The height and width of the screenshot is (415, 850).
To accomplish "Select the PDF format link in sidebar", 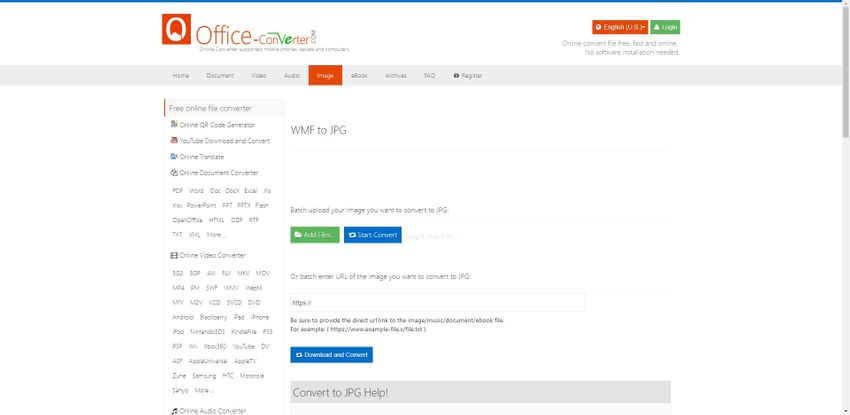I will point(177,190).
